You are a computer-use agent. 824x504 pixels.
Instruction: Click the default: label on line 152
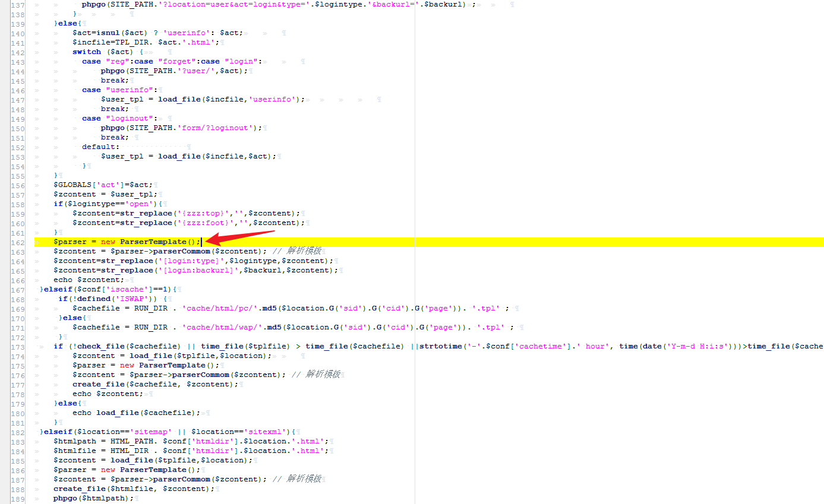coord(99,147)
